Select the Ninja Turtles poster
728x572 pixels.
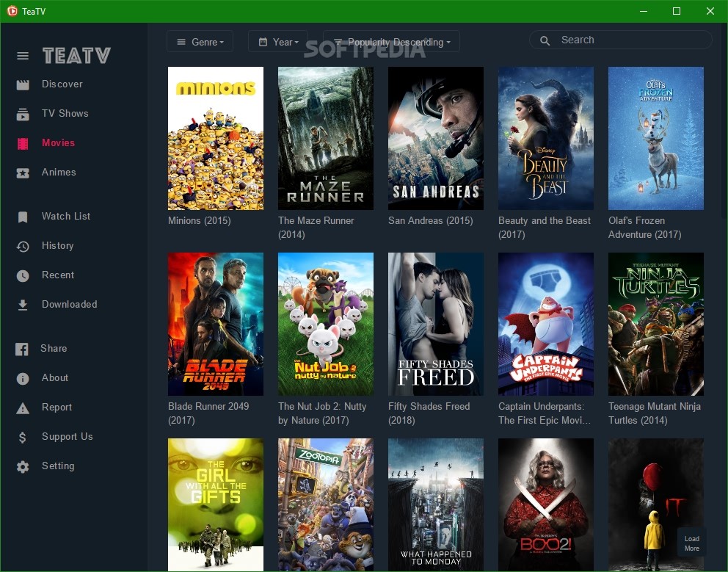pyautogui.click(x=655, y=324)
